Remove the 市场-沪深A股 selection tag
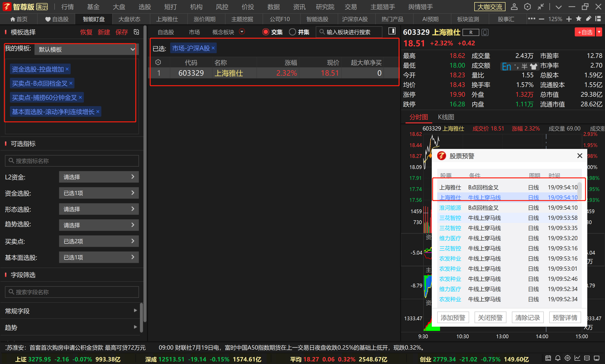Viewport: 605px width, 364px height. (x=213, y=48)
